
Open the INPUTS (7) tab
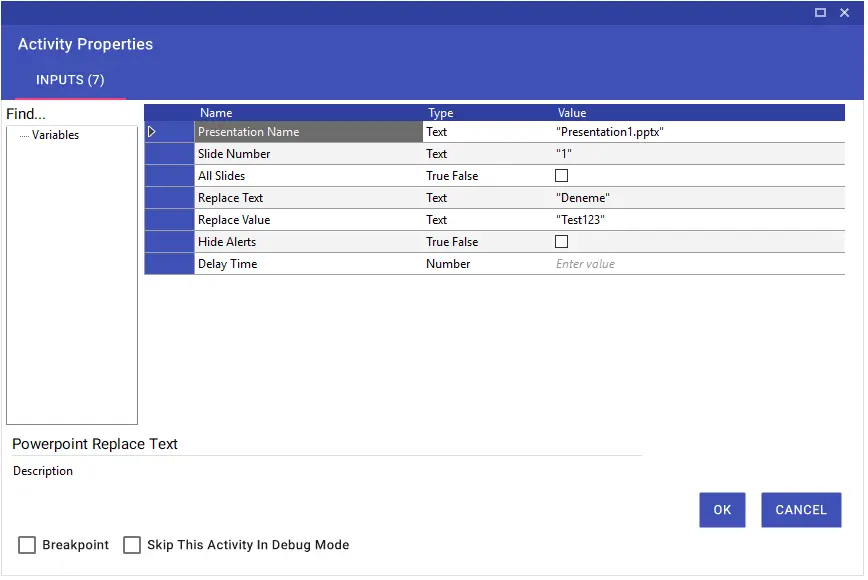pyautogui.click(x=70, y=80)
